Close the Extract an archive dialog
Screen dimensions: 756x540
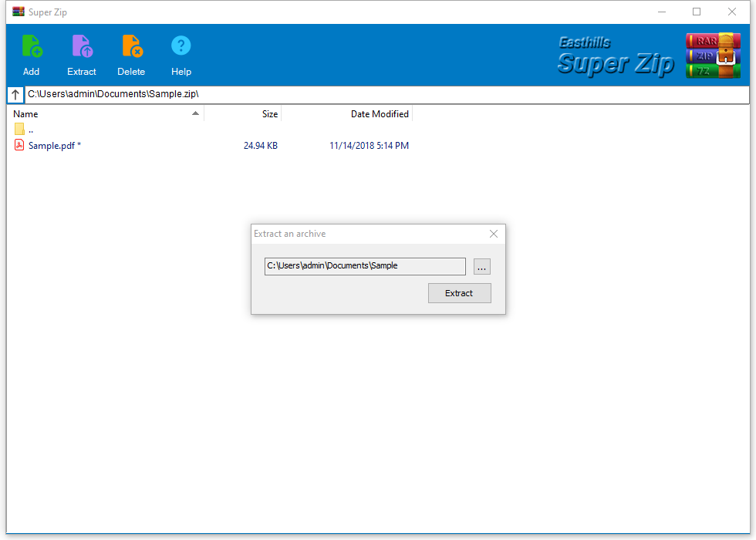coord(493,234)
